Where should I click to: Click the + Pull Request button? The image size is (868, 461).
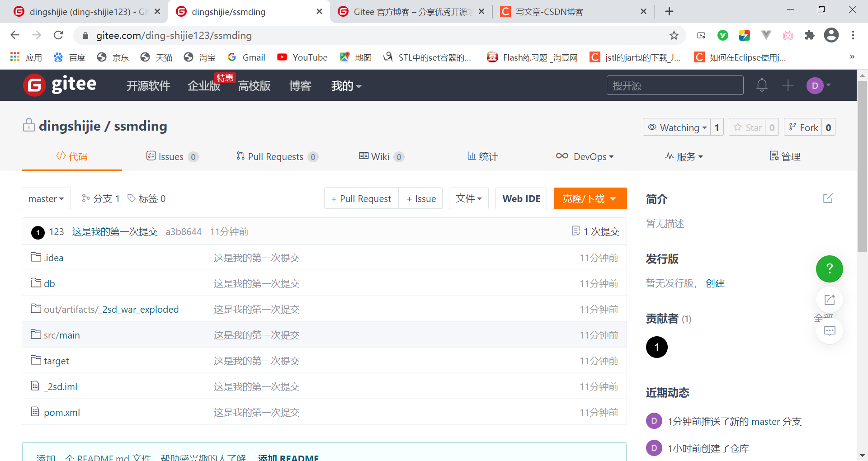(361, 198)
